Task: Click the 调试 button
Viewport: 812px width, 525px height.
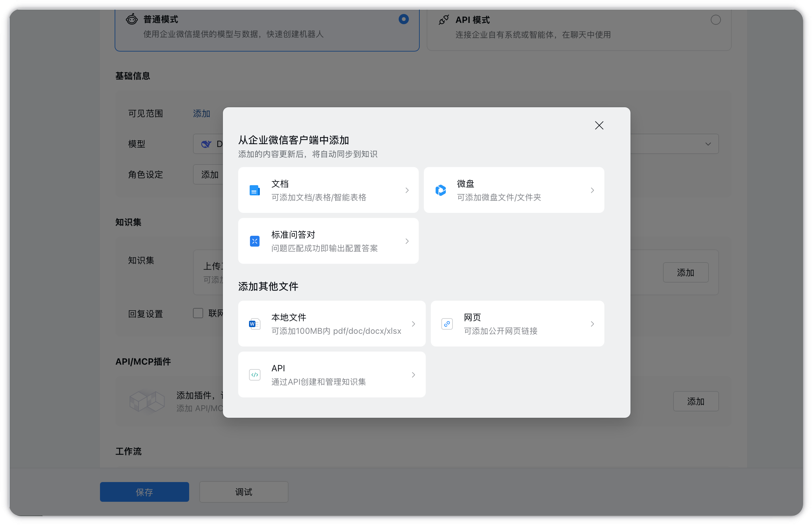Action: [244, 492]
